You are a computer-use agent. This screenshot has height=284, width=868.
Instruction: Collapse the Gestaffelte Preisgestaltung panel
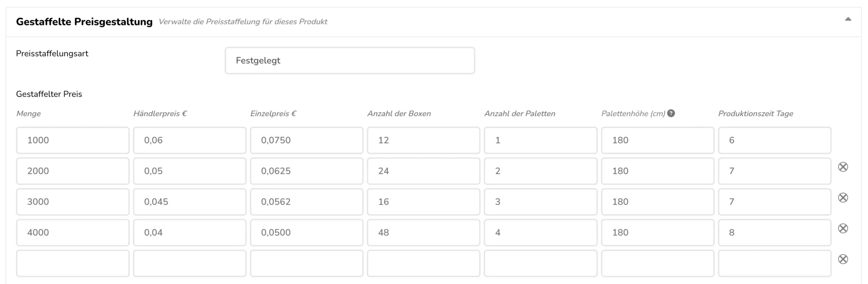[x=848, y=19]
